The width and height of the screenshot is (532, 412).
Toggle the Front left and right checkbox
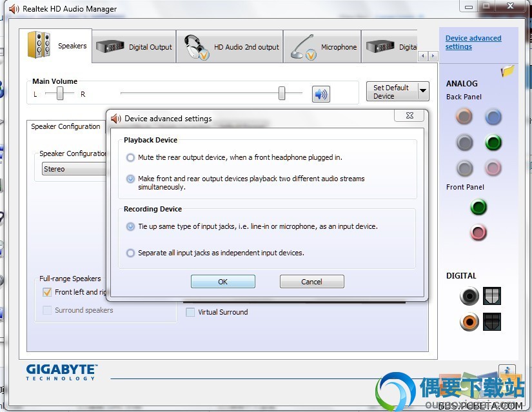(47, 292)
